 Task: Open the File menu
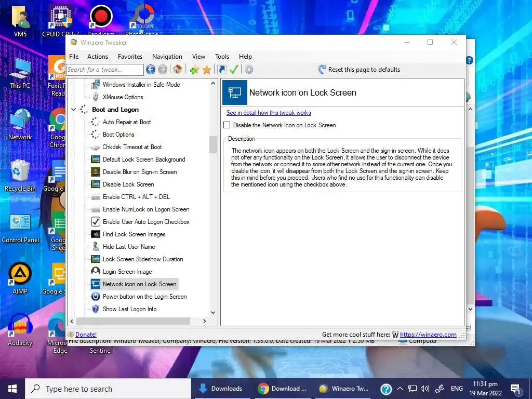pos(74,57)
